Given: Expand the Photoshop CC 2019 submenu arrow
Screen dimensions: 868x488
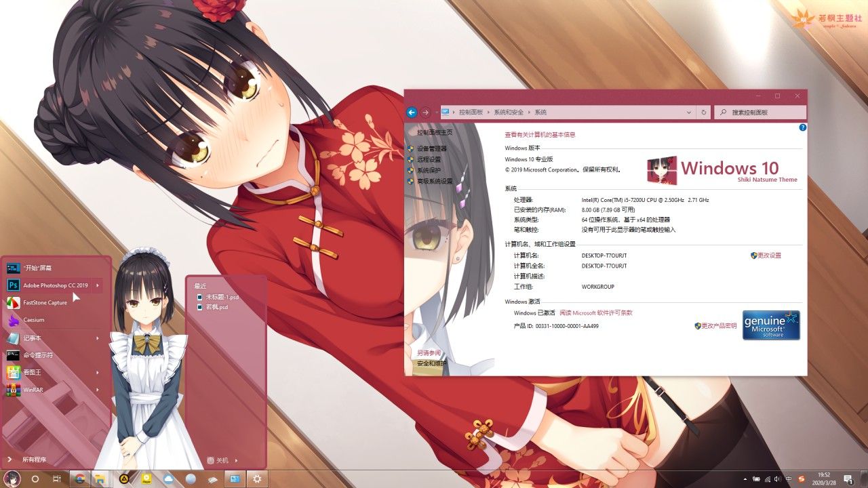Looking at the screenshot, I should [x=98, y=285].
